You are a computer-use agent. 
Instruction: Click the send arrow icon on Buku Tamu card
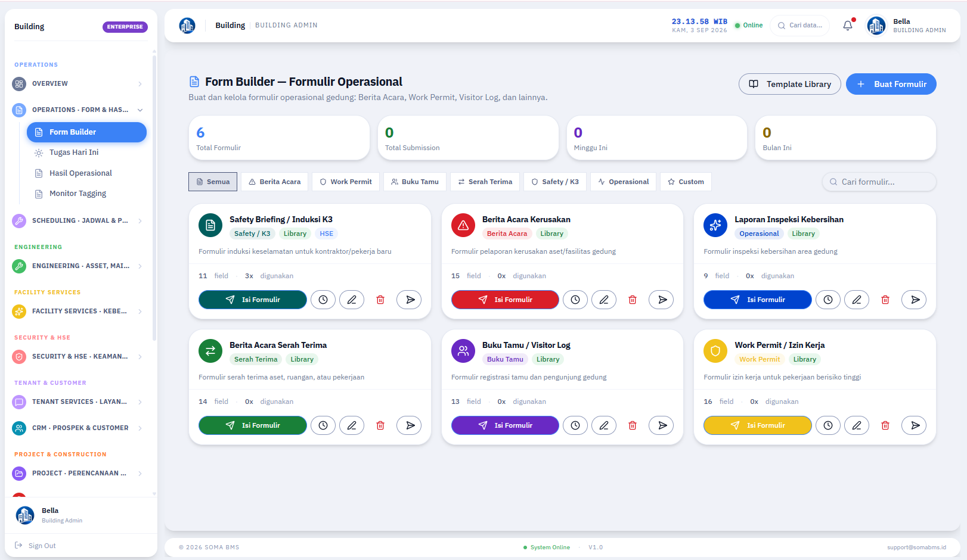click(x=662, y=425)
